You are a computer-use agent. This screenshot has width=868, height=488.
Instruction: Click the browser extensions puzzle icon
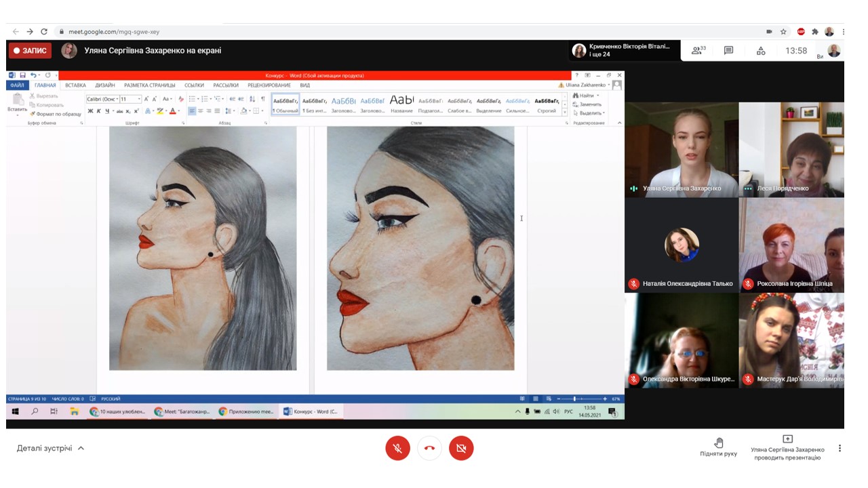click(814, 31)
